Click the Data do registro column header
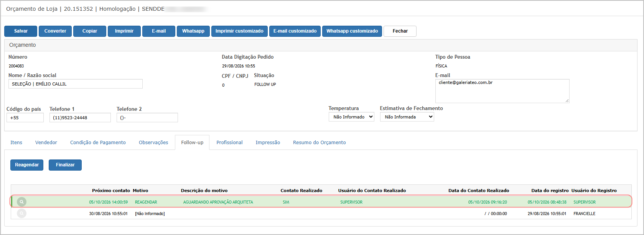 click(550, 191)
